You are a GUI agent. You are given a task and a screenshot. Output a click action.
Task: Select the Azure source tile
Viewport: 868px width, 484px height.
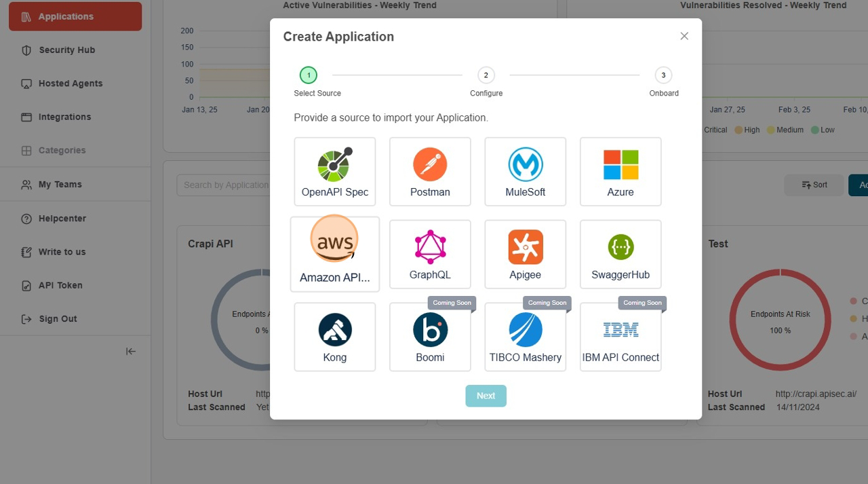click(x=620, y=171)
